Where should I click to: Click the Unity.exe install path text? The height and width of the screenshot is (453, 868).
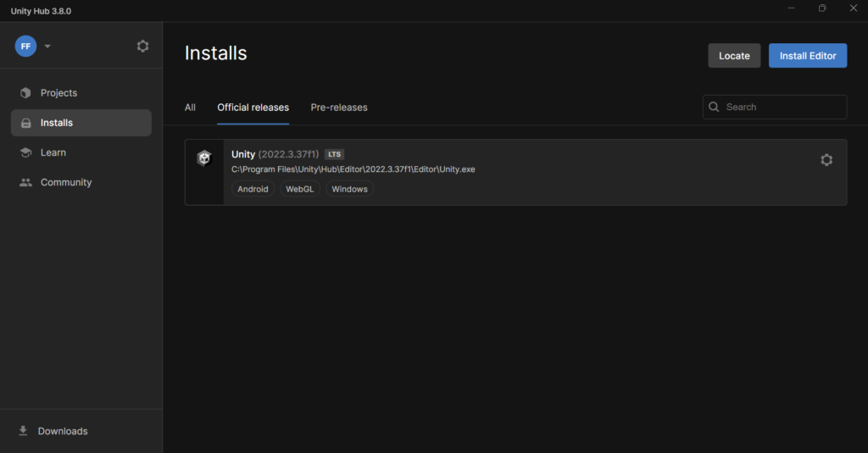pyautogui.click(x=353, y=169)
